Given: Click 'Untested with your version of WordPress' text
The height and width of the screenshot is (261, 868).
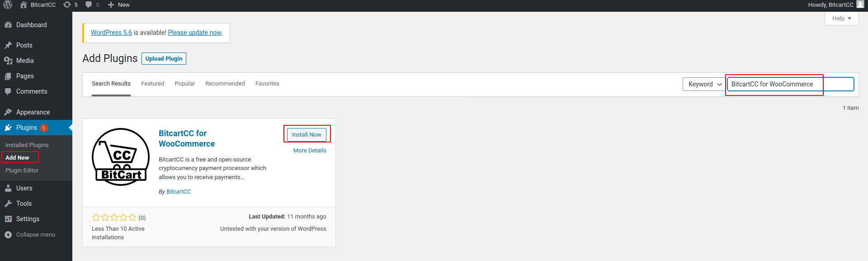Looking at the screenshot, I should click(273, 229).
